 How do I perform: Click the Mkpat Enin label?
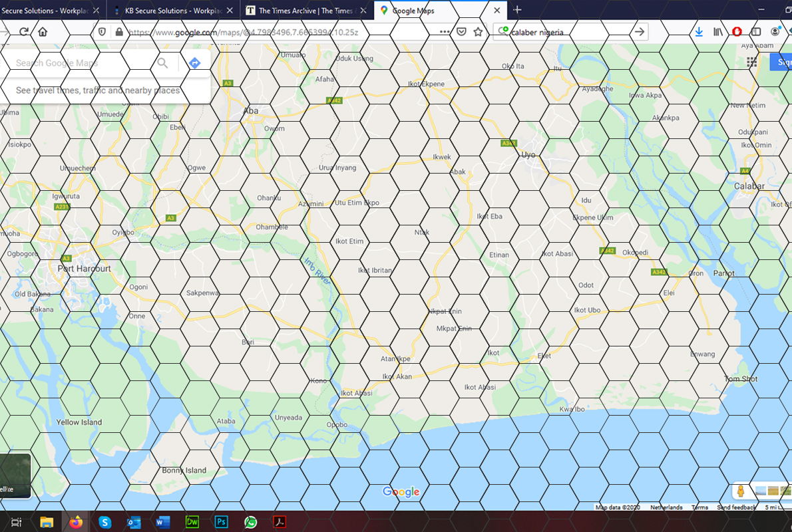454,329
